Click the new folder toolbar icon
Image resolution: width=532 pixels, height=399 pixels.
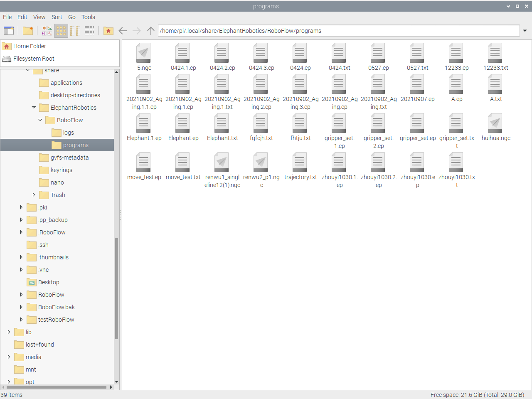click(28, 31)
